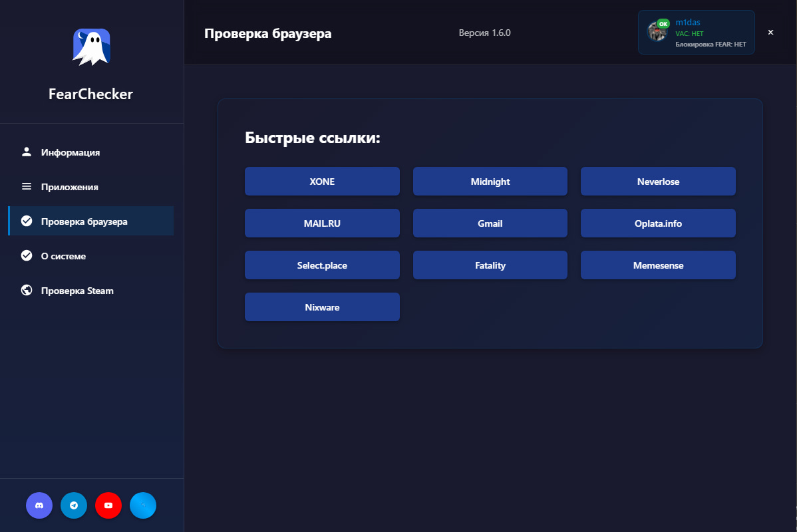Open the Discord social icon

[39, 505]
